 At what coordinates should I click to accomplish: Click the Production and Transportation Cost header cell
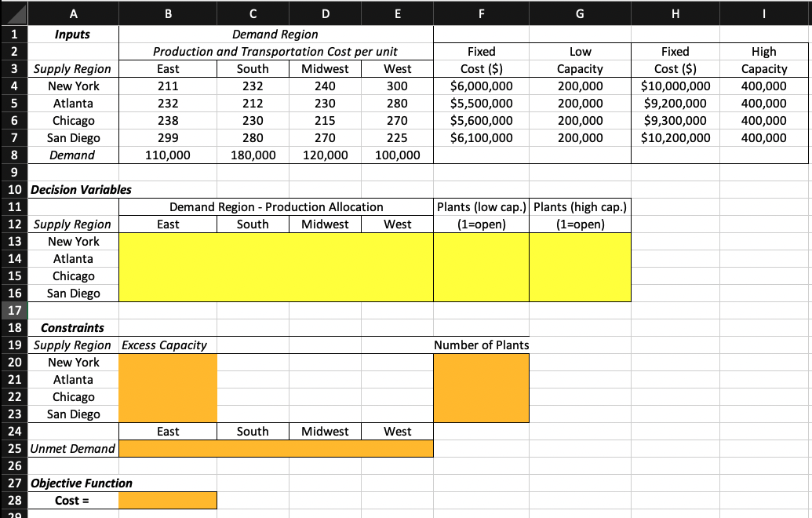click(275, 51)
